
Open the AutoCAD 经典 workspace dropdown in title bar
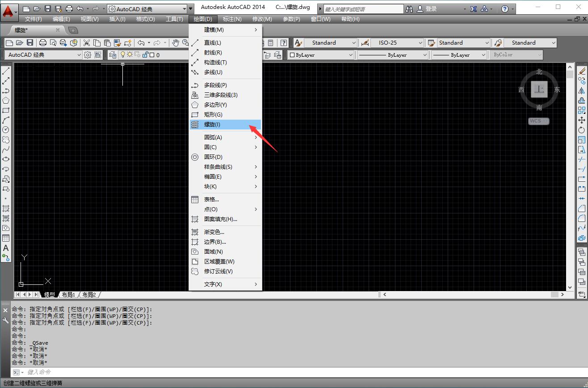tap(147, 8)
